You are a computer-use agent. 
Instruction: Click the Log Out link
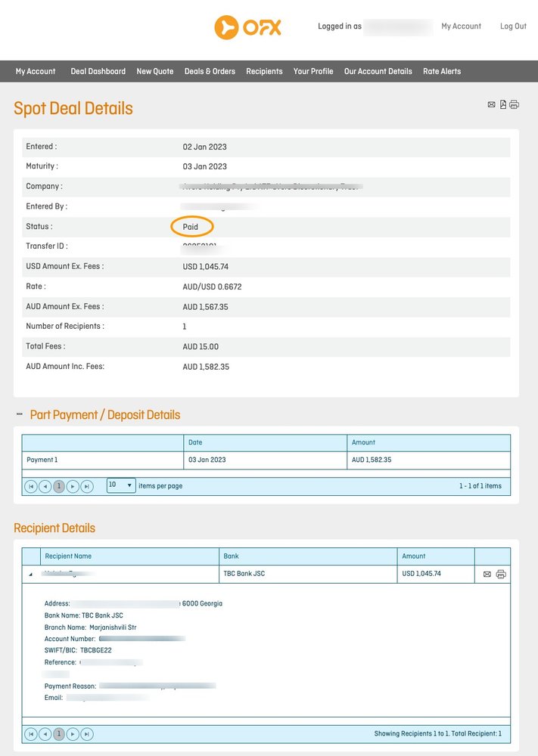coord(513,26)
